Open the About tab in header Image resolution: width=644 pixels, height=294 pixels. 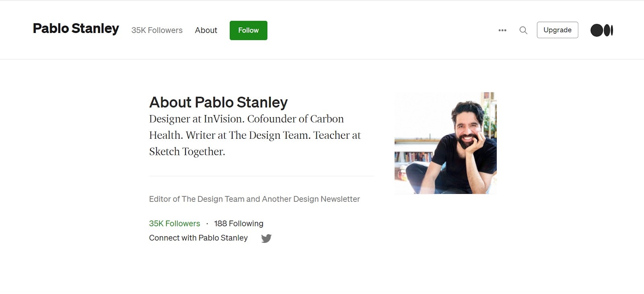click(x=206, y=30)
